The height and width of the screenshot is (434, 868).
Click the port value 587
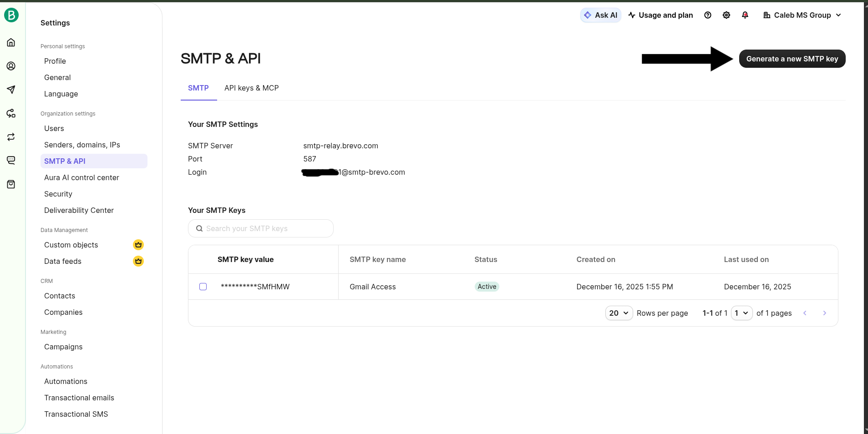[x=310, y=159]
